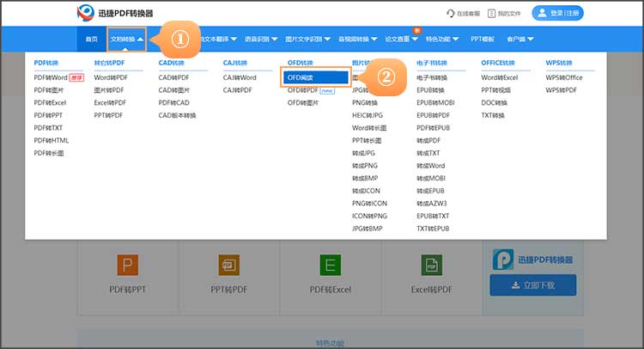Click the 登录|注册 user button

pos(557,13)
